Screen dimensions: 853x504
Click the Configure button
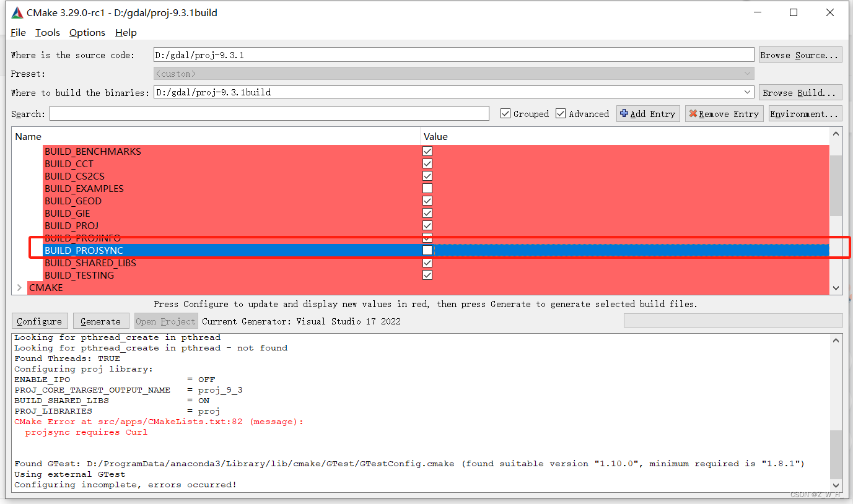click(40, 321)
